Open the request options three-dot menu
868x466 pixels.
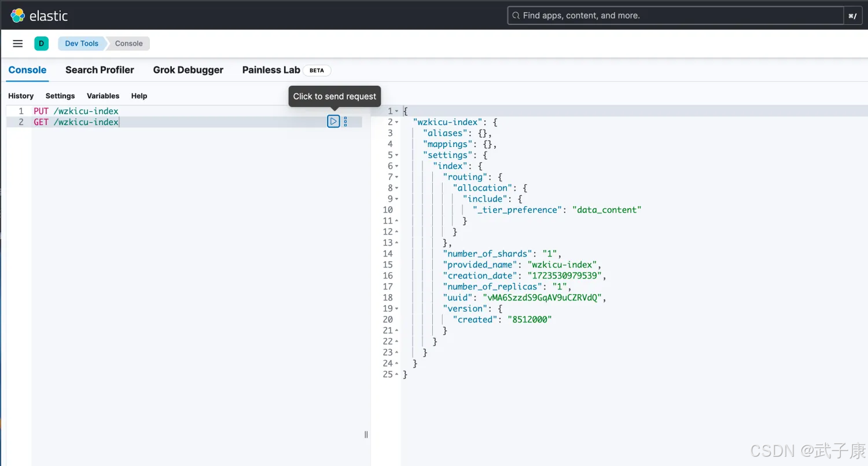click(345, 122)
